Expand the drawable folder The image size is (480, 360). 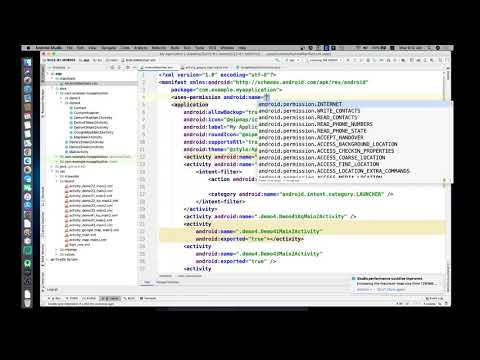click(57, 176)
